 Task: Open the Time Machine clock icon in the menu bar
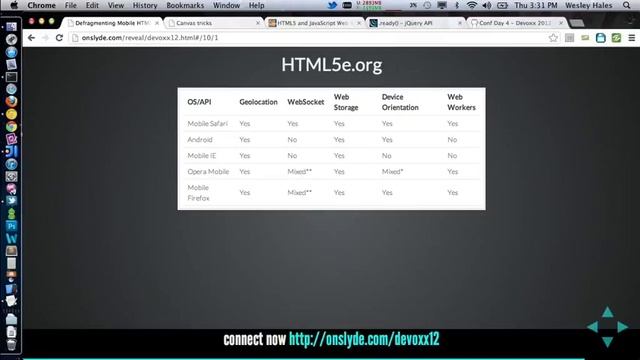pos(427,5)
